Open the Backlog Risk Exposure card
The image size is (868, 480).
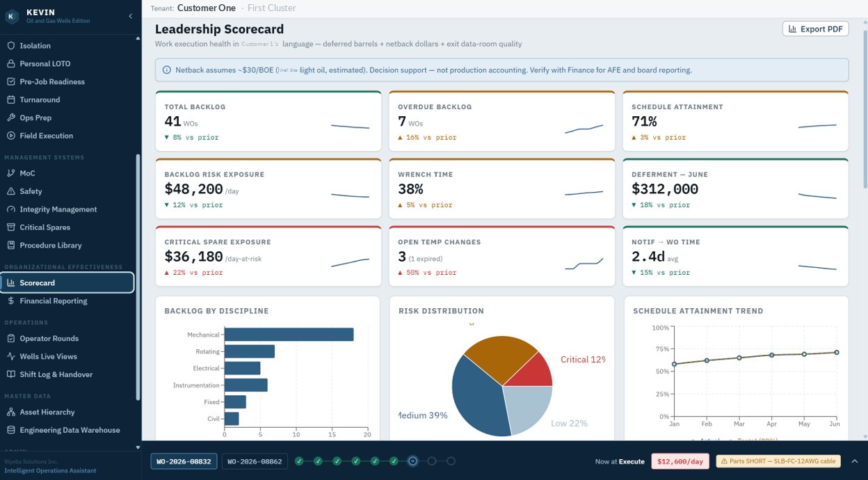pos(268,189)
